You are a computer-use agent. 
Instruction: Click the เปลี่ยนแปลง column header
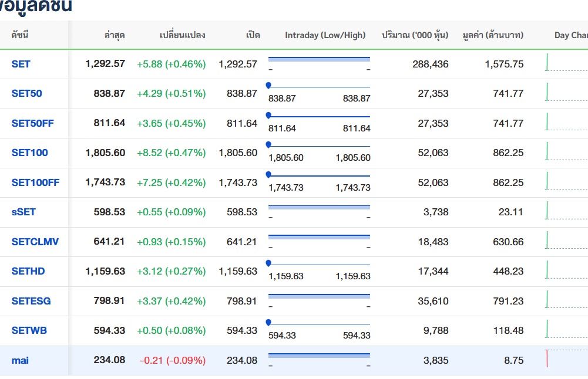[x=182, y=35]
